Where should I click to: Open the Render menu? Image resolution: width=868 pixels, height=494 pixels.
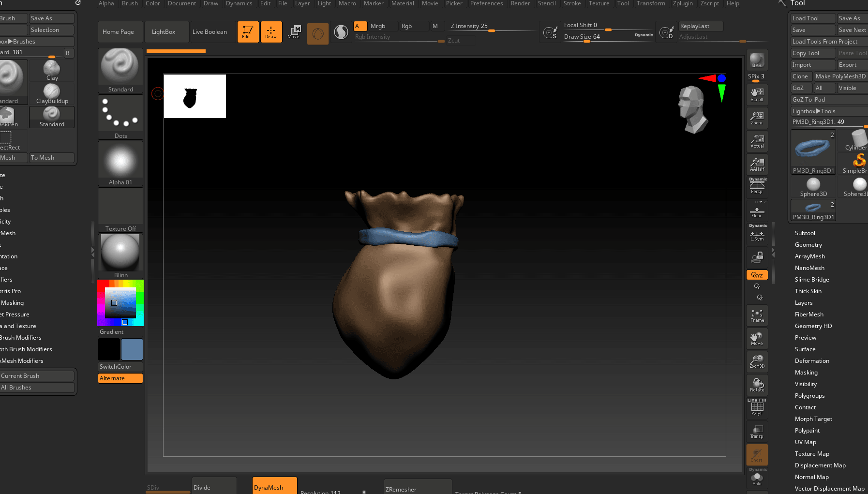(520, 3)
